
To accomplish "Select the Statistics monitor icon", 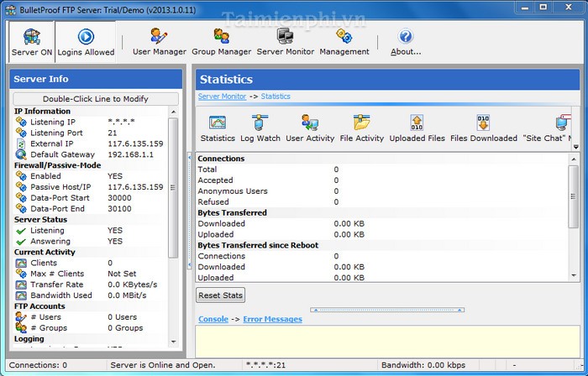I will tap(218, 128).
